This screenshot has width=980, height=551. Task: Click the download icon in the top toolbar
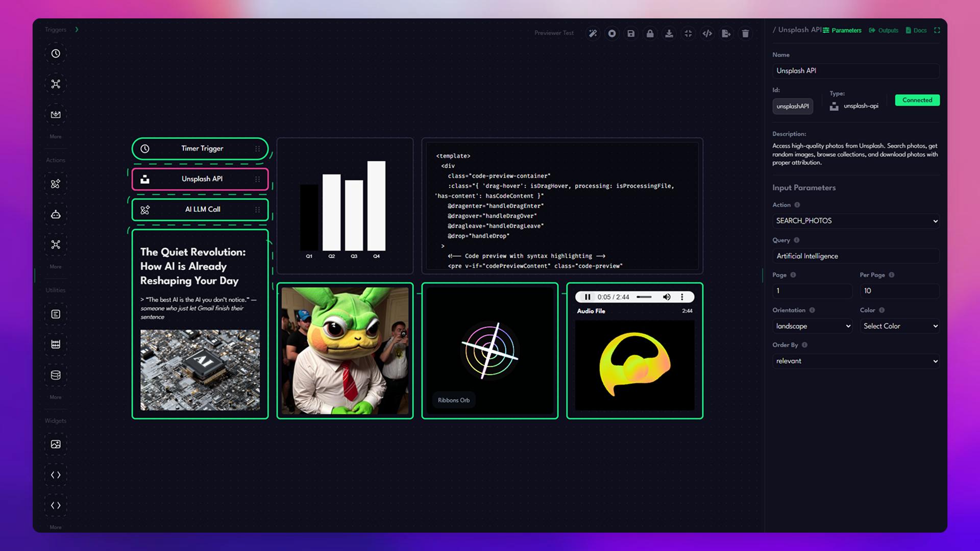point(669,33)
